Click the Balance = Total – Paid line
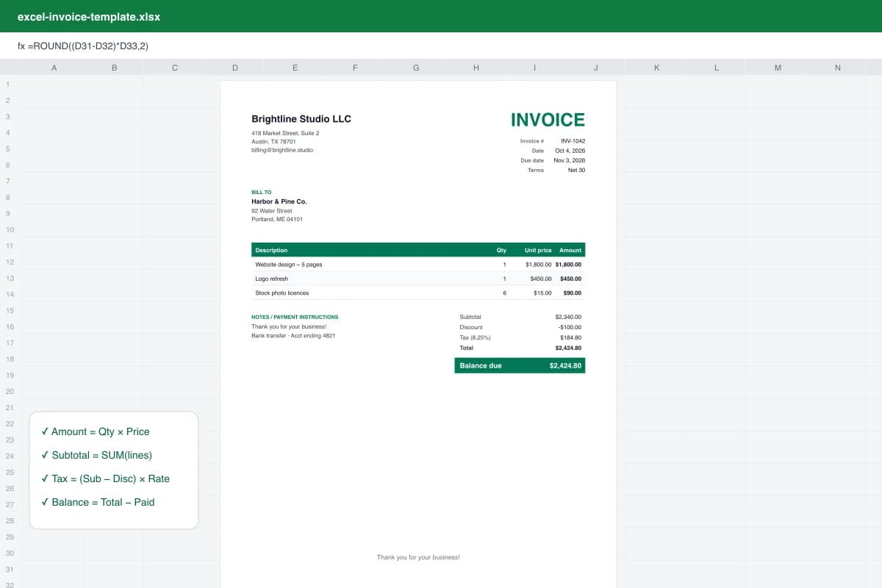882x588 pixels. click(x=98, y=502)
